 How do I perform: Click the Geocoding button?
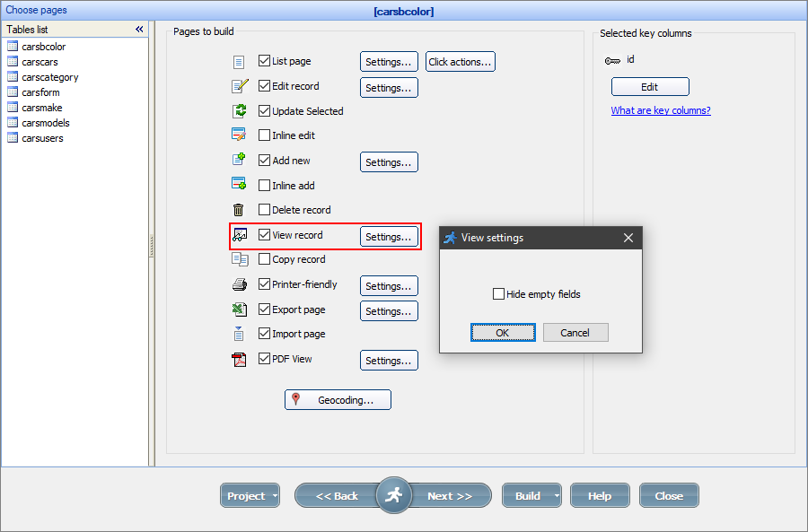[338, 399]
